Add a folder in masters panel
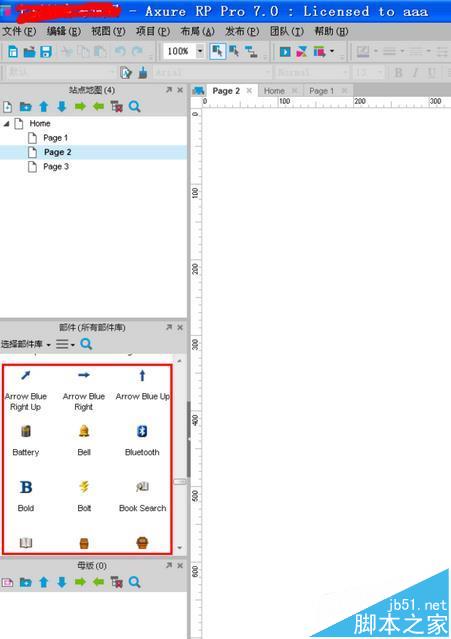This screenshot has height=639, width=451. click(x=25, y=582)
